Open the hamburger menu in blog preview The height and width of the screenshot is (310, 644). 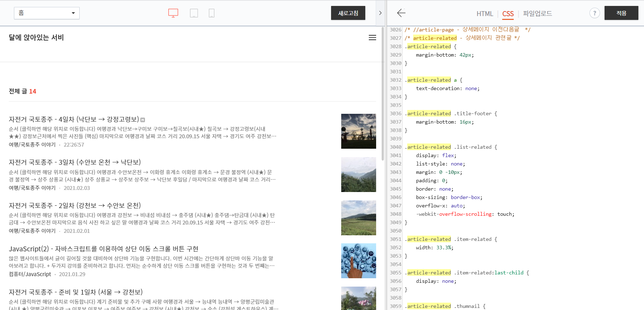372,38
